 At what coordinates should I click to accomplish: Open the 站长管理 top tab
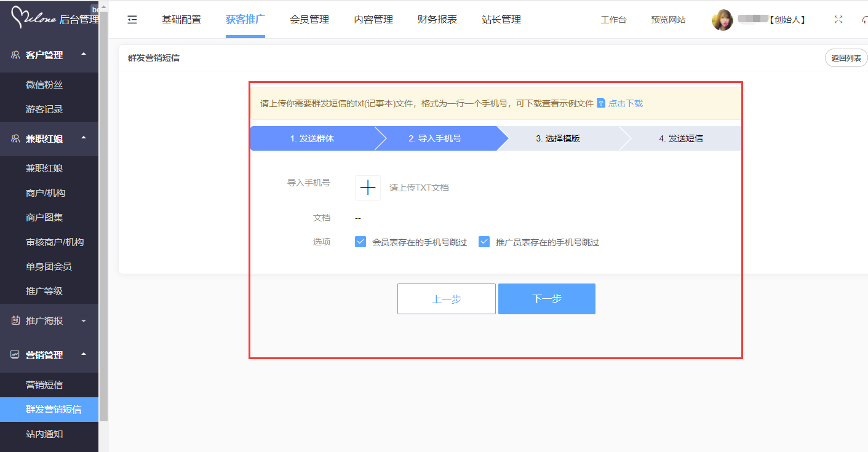501,20
